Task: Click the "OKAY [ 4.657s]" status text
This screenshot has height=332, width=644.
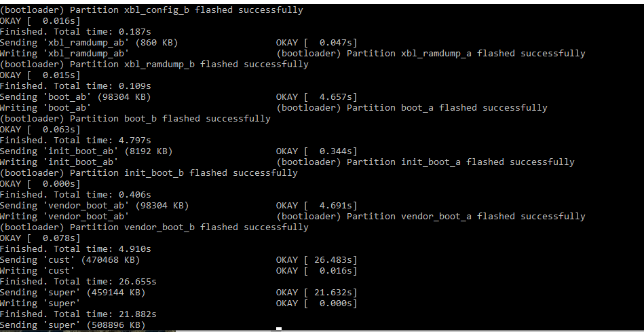Action: [316, 97]
